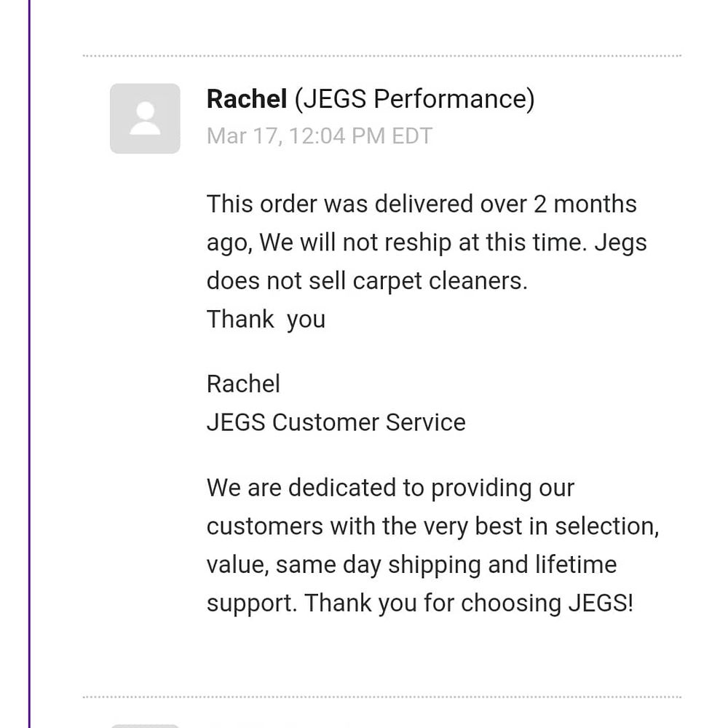Click the signature name Rachel in message body
Viewport: 728px width, 728px height.
(x=243, y=384)
